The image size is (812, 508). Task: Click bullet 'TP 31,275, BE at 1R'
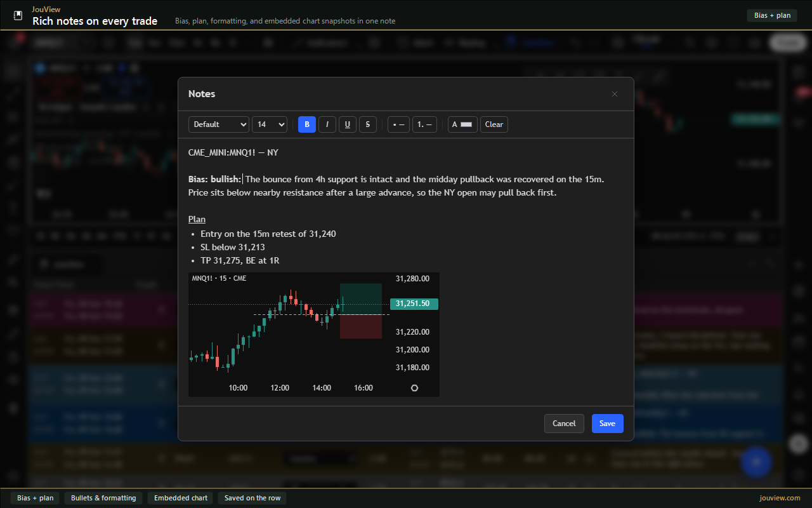coord(240,260)
